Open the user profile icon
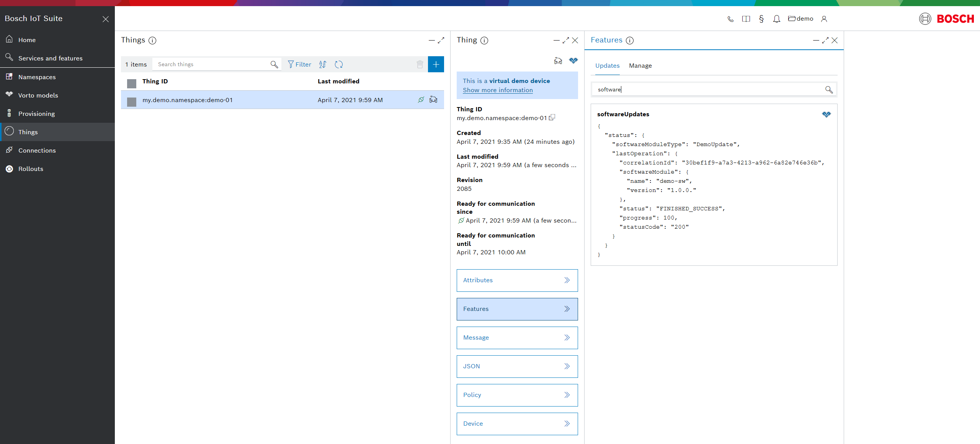Screen dimensions: 980x444 (824, 19)
